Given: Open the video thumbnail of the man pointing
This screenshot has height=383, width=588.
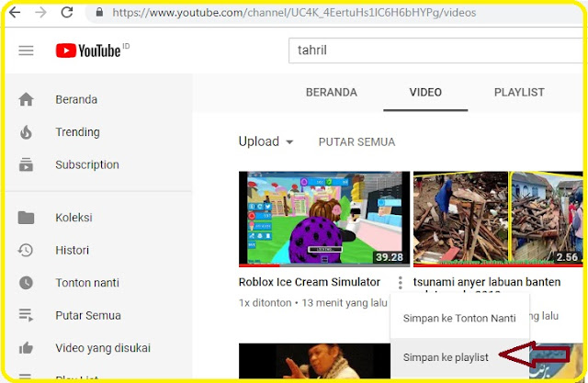Looking at the screenshot, I should [x=314, y=361].
